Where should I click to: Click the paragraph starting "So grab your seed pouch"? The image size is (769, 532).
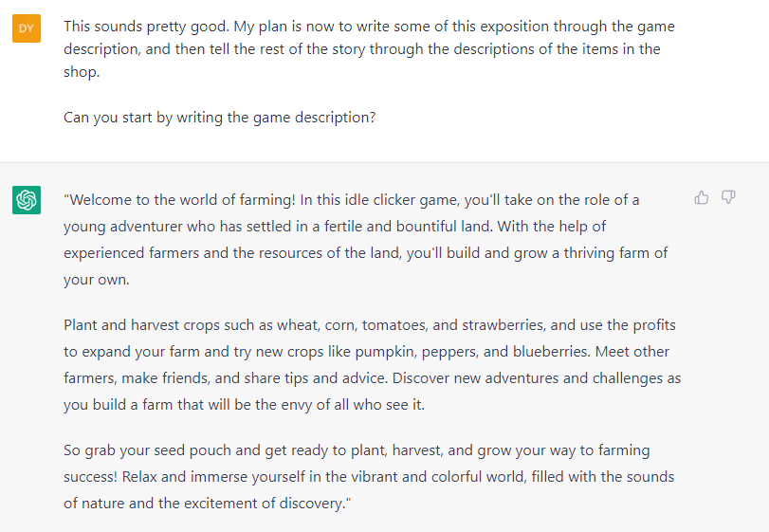click(370, 476)
